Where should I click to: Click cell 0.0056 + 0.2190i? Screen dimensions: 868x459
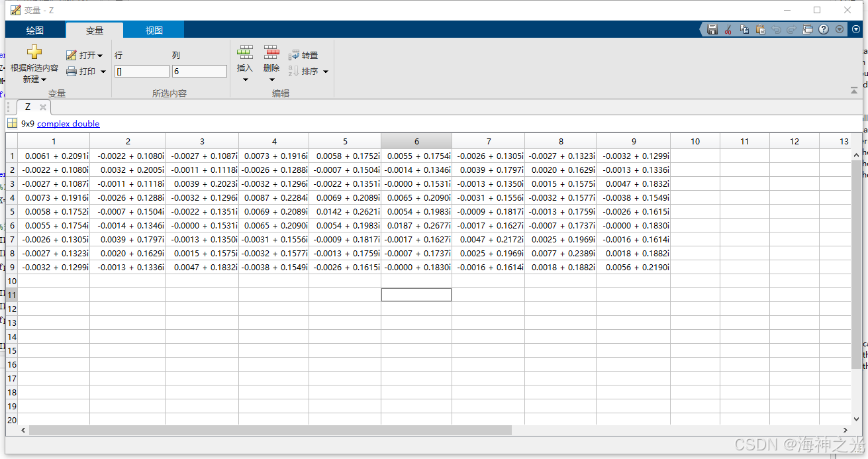[x=634, y=268]
